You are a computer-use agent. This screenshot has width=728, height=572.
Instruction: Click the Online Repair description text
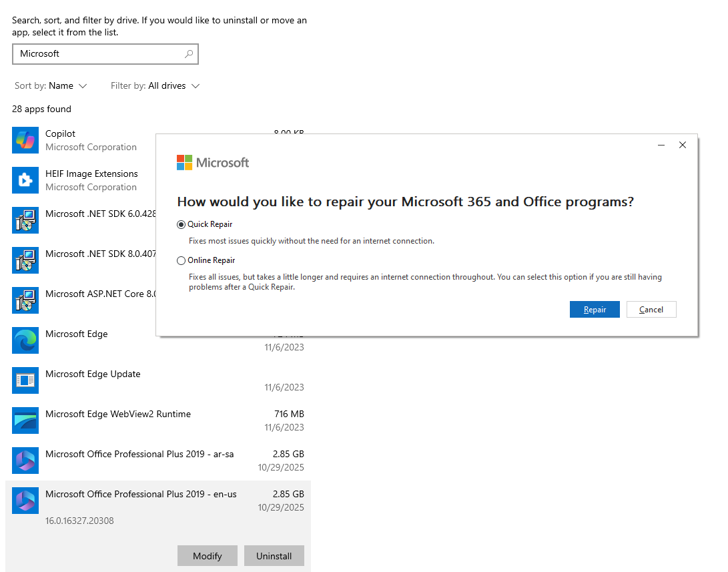425,282
